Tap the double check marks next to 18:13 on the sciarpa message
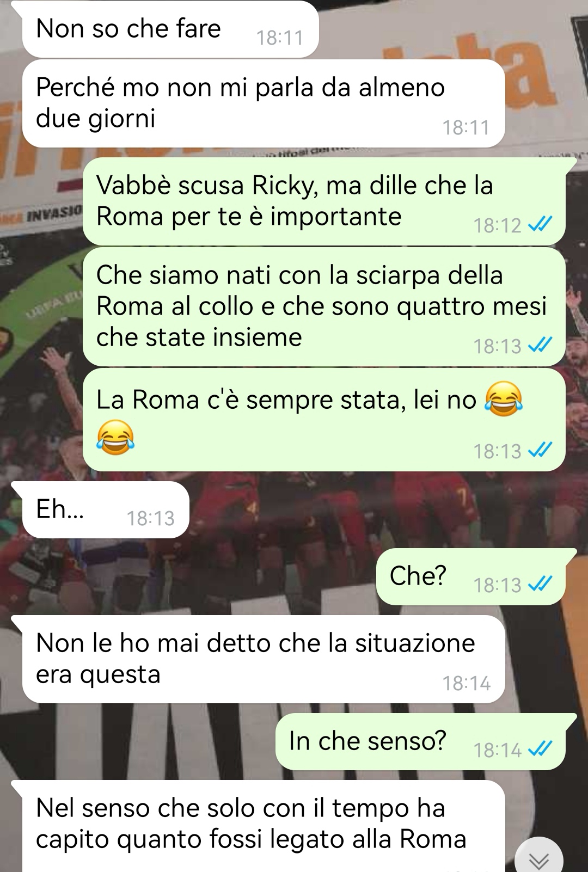 (x=540, y=346)
